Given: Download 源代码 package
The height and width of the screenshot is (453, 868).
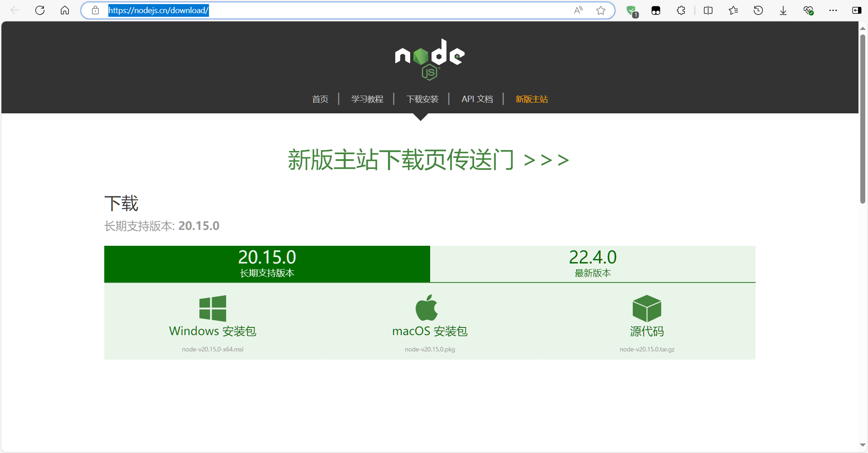Looking at the screenshot, I should pyautogui.click(x=647, y=331).
